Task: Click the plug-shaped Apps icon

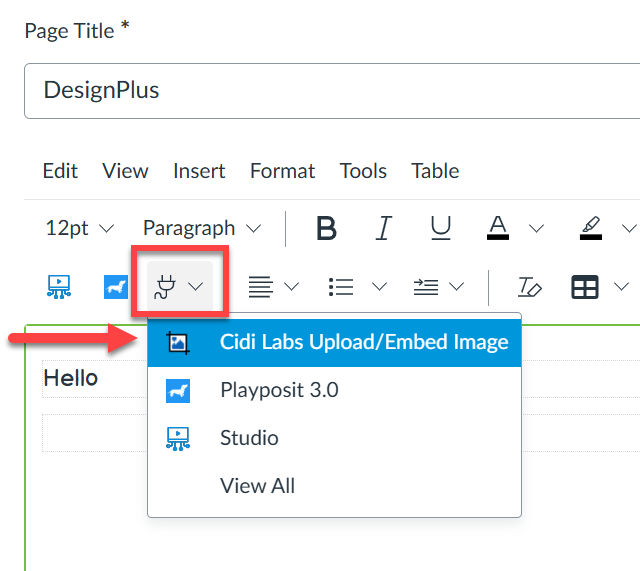Action: (165, 287)
